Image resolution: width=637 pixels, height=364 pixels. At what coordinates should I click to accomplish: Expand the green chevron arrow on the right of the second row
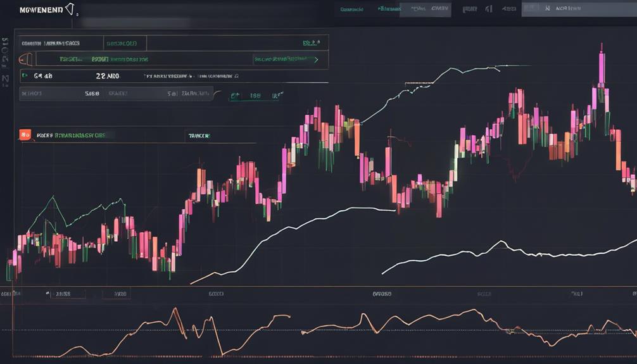coord(317,60)
